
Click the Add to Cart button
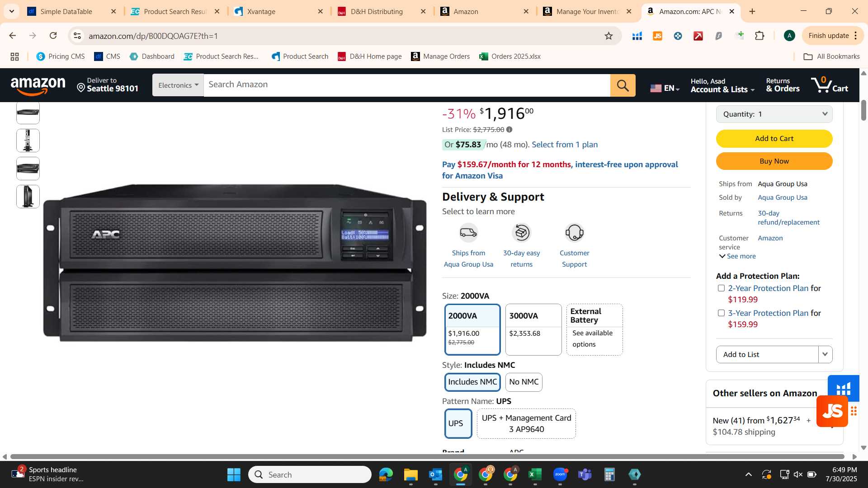tap(774, 139)
